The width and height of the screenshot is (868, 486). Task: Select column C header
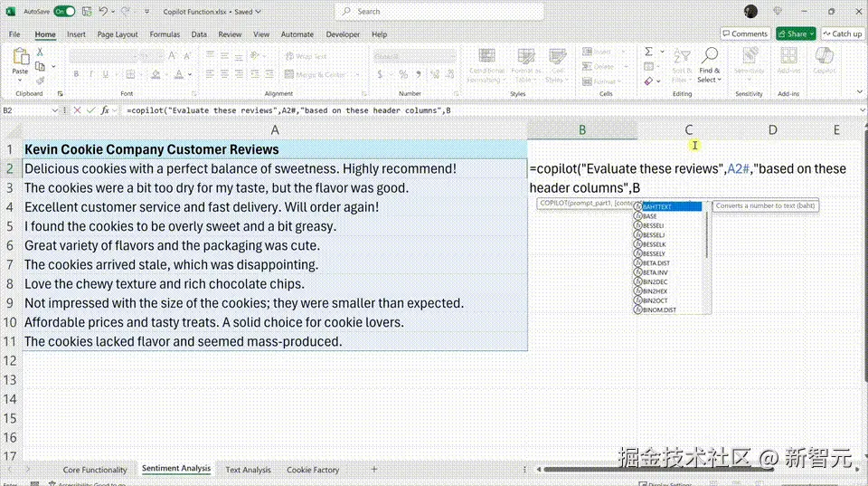[x=689, y=129]
